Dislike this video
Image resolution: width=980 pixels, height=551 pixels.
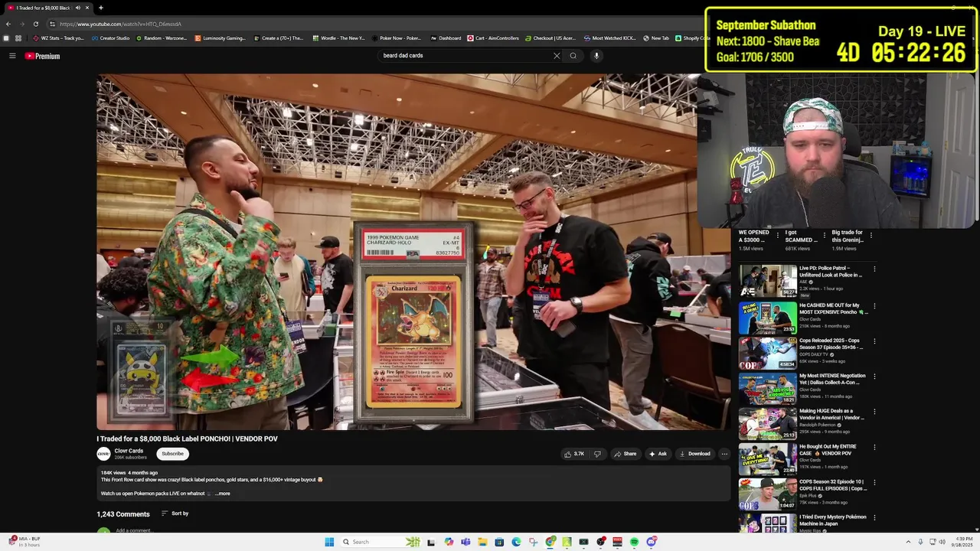click(x=597, y=454)
